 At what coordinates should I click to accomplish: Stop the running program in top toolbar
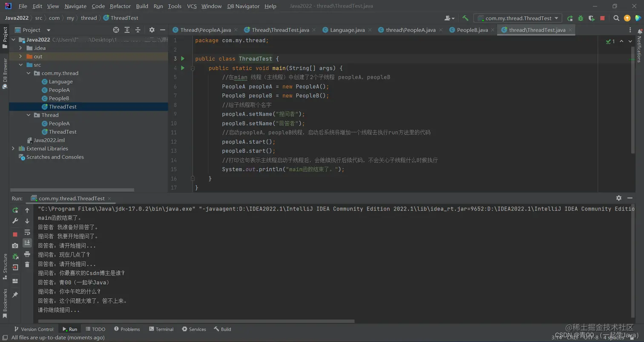pos(602,18)
